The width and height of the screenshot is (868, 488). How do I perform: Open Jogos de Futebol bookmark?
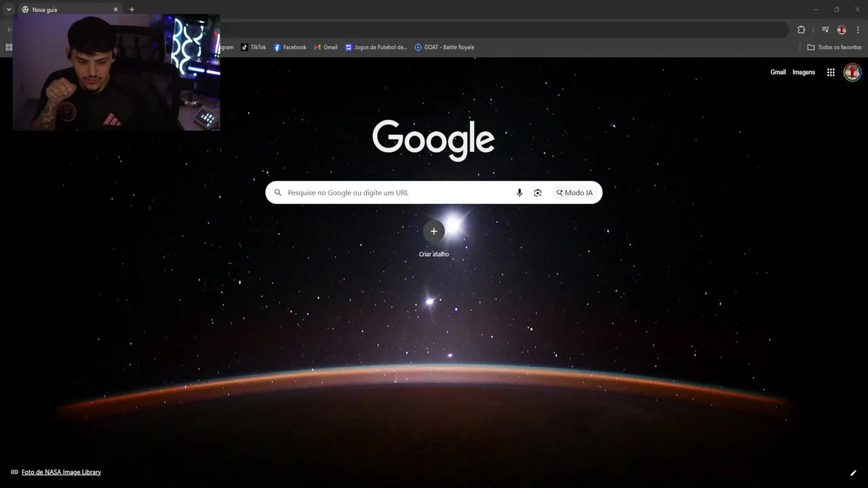point(376,47)
